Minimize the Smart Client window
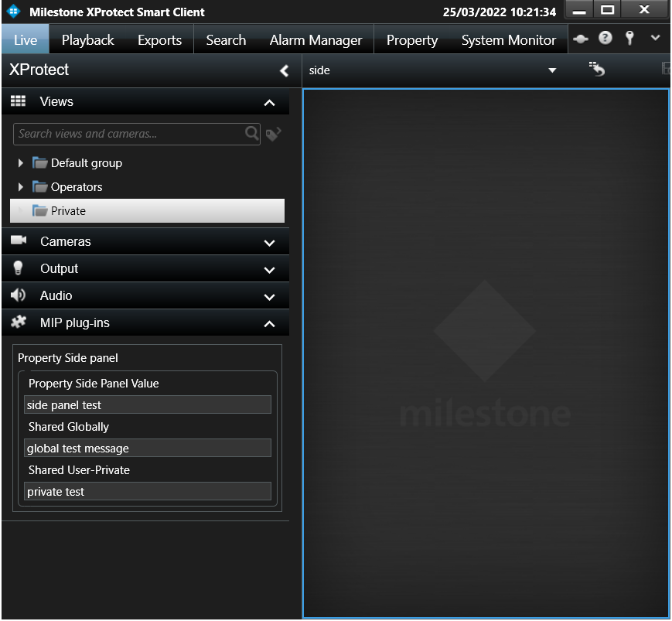This screenshot has width=672, height=621. [579, 10]
